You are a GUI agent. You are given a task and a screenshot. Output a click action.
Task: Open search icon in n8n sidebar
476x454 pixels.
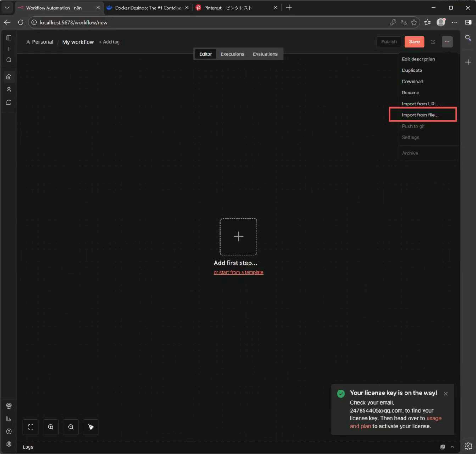(x=9, y=60)
